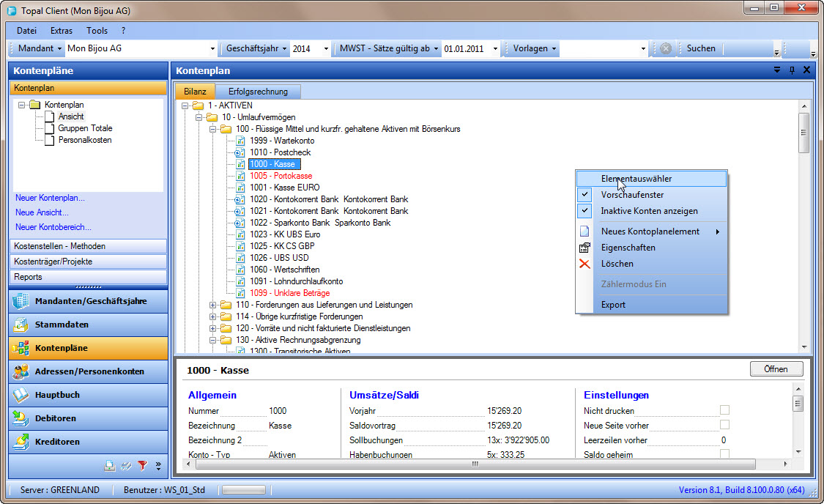Switch to the Erfolgsrechnung tab

[x=258, y=92]
